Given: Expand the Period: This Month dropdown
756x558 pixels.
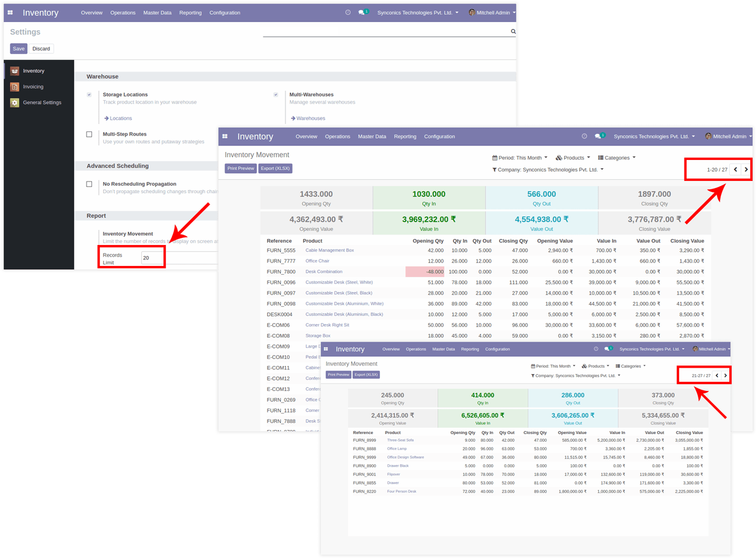Looking at the screenshot, I should coord(520,158).
